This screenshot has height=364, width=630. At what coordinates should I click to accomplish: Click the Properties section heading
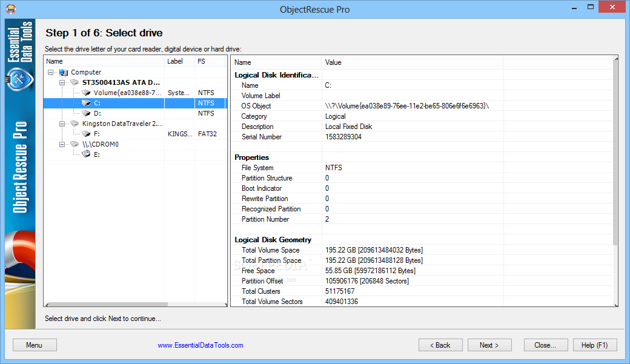click(251, 157)
